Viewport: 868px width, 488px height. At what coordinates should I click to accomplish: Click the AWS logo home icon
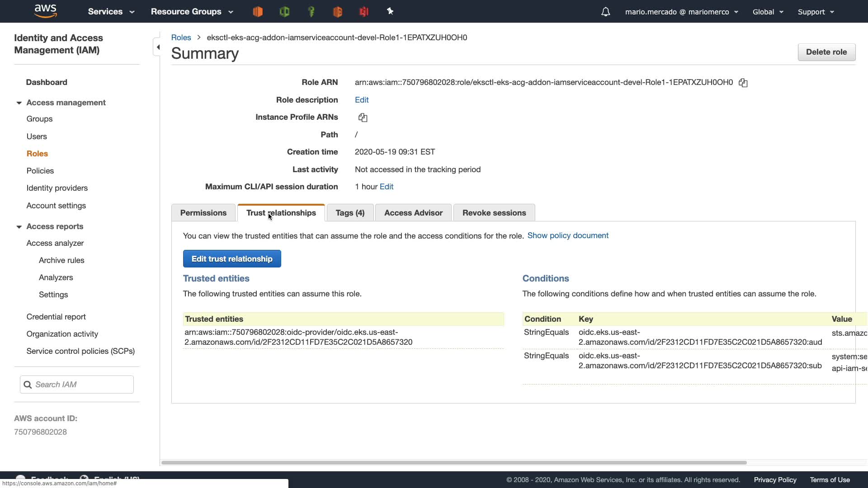[x=45, y=11]
